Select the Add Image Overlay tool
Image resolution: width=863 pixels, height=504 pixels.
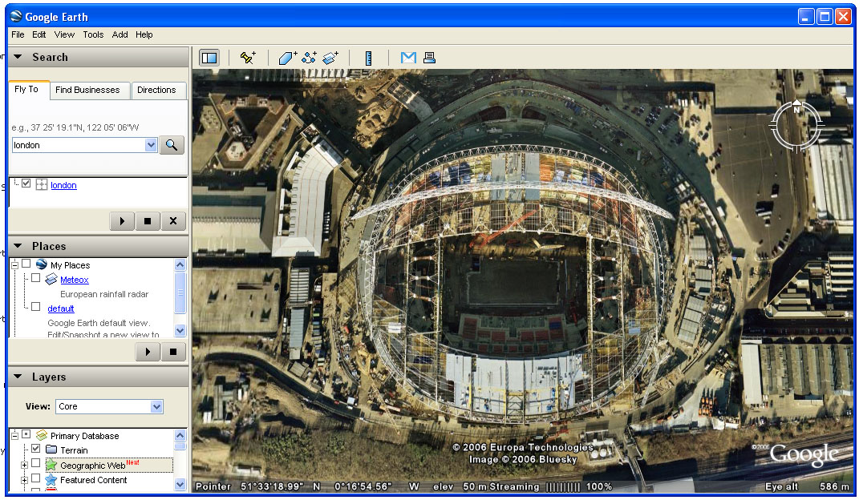pyautogui.click(x=330, y=57)
